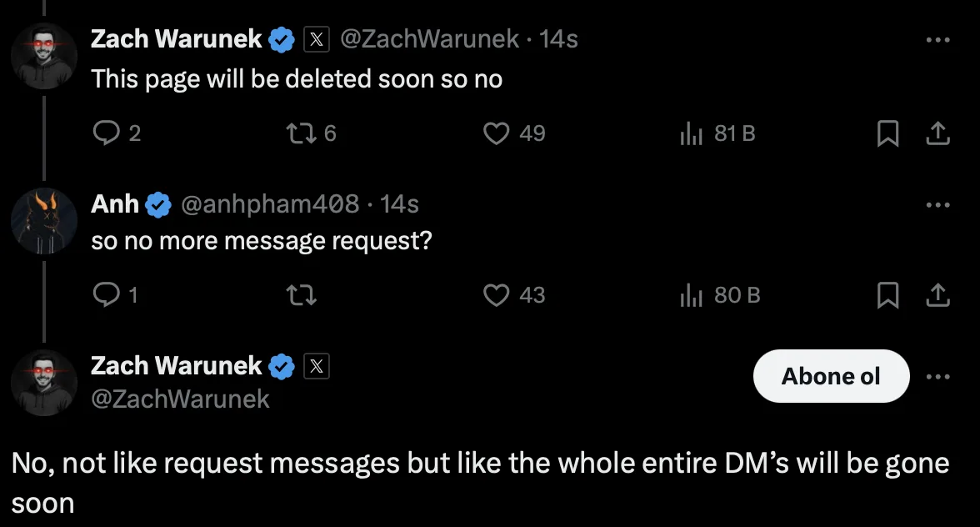Repost Anh's tweet about message request
Viewport: 980px width, 527px height.
click(300, 294)
